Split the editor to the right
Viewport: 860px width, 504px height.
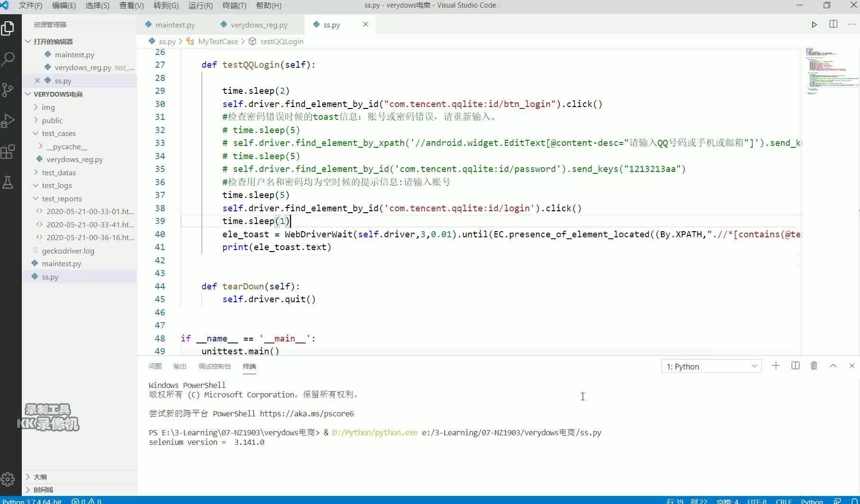click(x=833, y=25)
